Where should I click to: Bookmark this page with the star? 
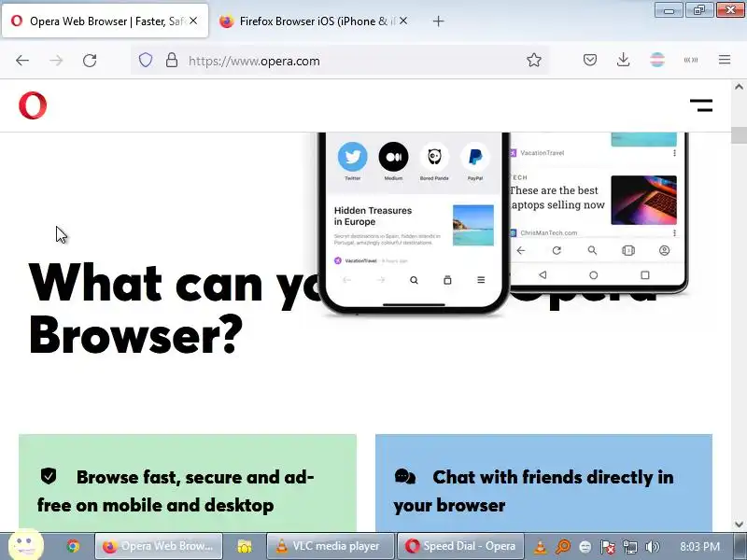pyautogui.click(x=534, y=60)
